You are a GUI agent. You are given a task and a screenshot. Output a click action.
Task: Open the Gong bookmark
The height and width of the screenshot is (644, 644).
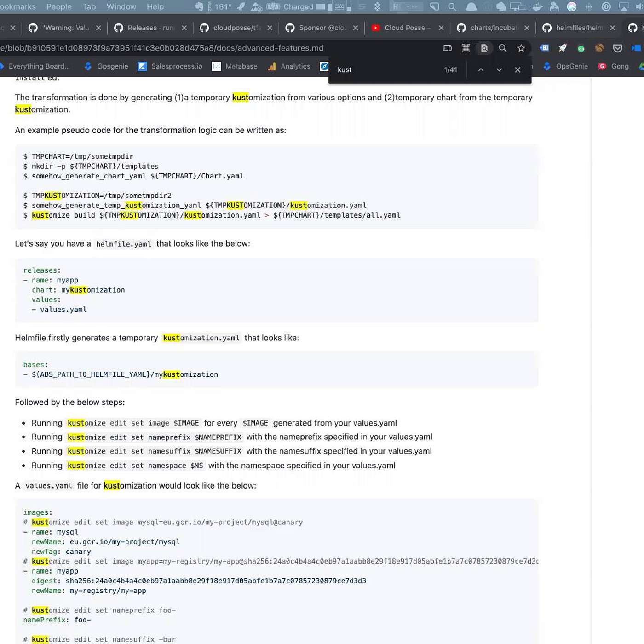coord(614,66)
